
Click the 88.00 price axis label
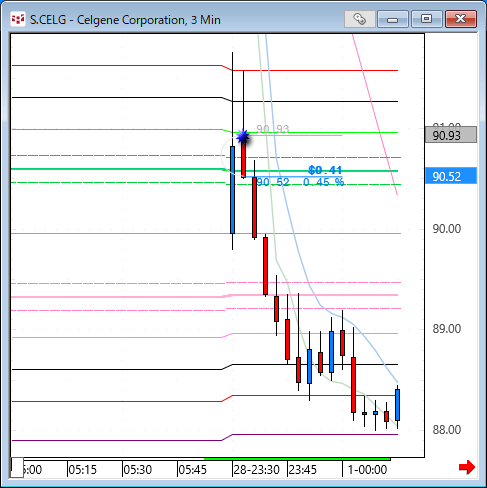(x=447, y=430)
